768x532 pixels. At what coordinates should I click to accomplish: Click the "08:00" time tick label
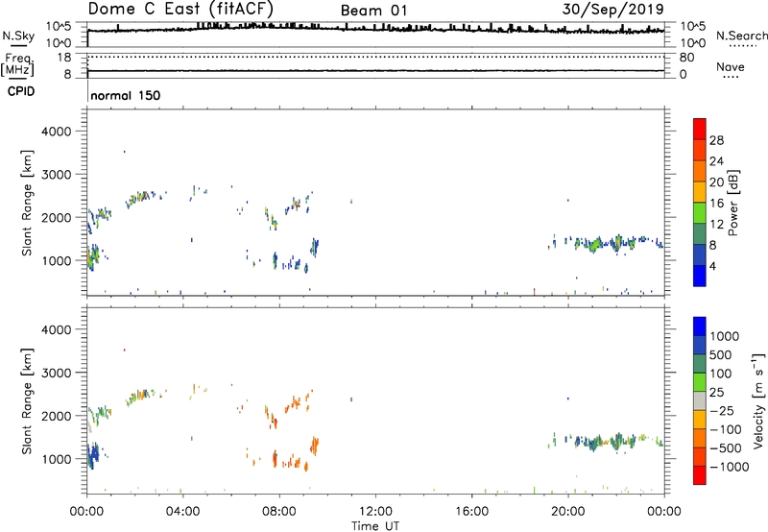point(278,512)
